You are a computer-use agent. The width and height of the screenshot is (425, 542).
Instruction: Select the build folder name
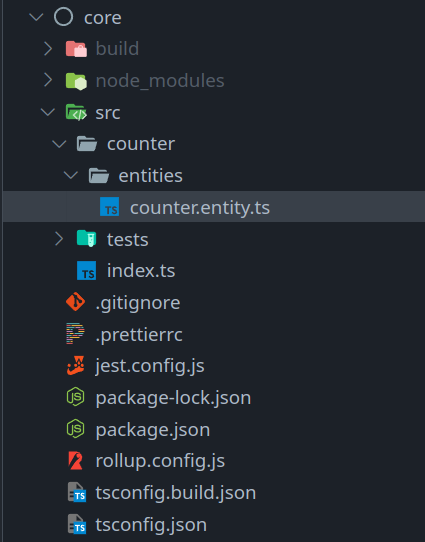pos(117,48)
